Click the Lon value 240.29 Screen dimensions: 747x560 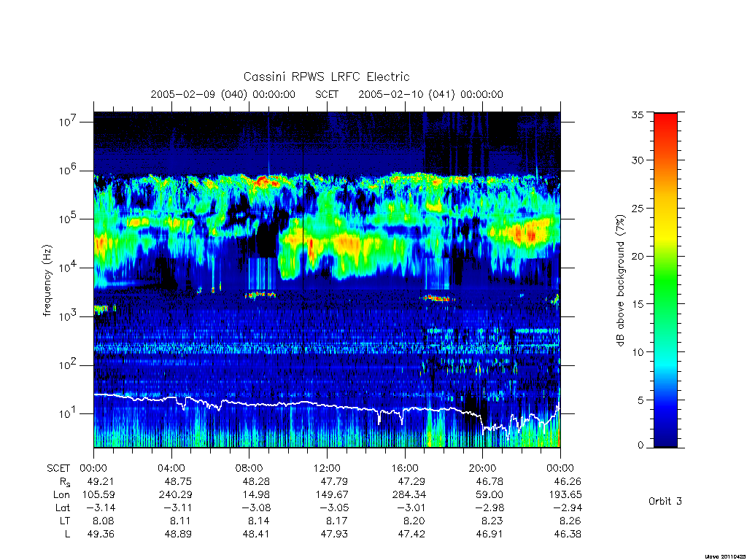click(x=175, y=495)
